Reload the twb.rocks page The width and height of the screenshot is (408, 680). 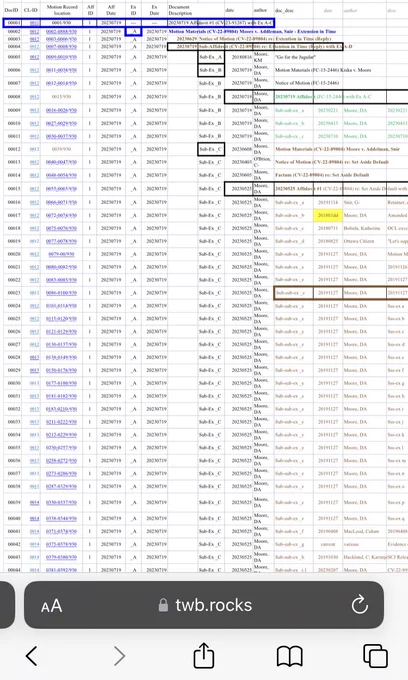tap(359, 605)
